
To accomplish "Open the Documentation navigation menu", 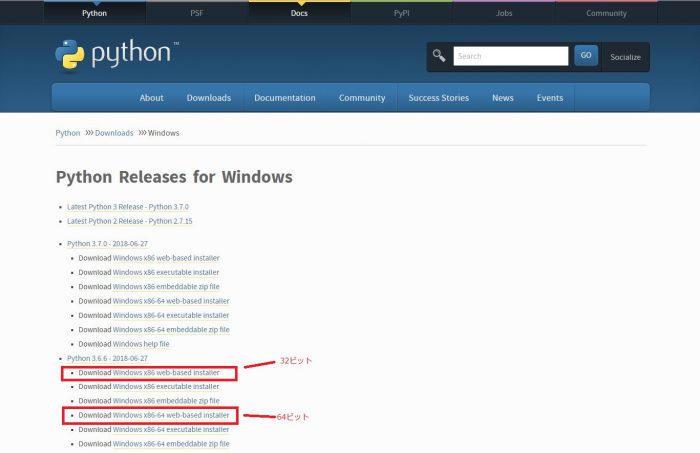I will click(285, 98).
